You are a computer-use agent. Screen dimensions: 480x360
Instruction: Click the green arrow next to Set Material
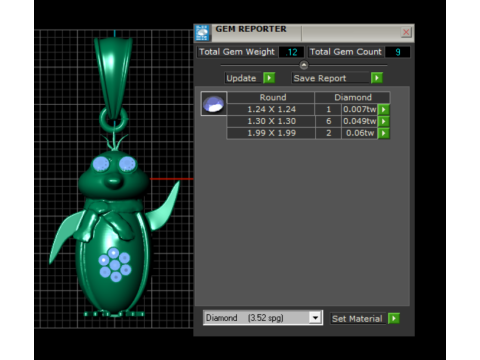click(x=394, y=318)
